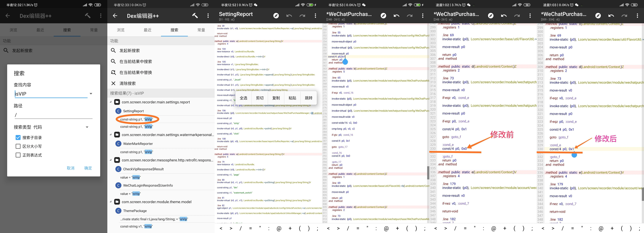Switch to 浏览 tab in search results screen

pos(121,30)
